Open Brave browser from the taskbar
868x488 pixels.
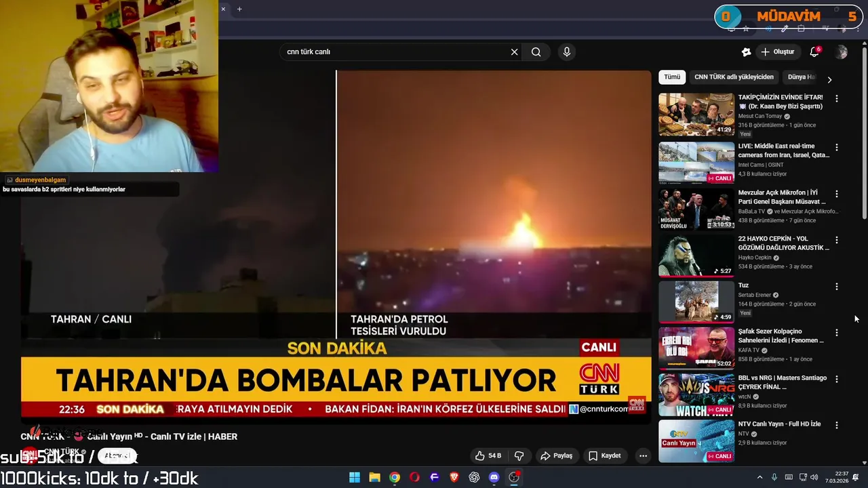tap(454, 477)
